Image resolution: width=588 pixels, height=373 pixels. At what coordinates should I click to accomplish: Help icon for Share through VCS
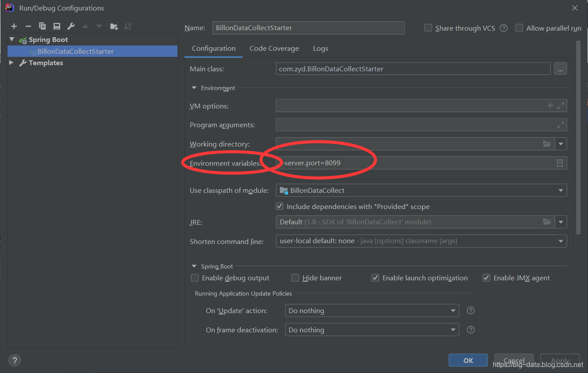click(504, 28)
